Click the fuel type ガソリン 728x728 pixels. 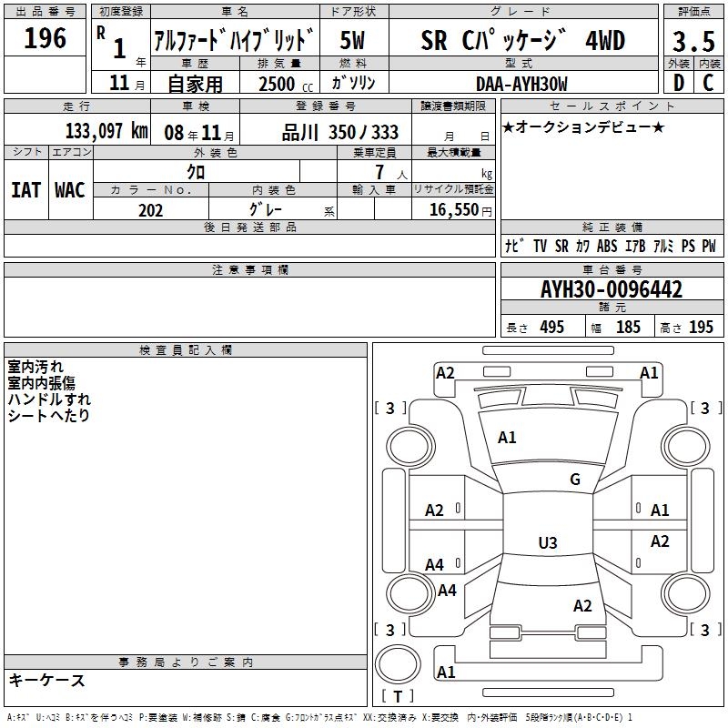coord(353,83)
